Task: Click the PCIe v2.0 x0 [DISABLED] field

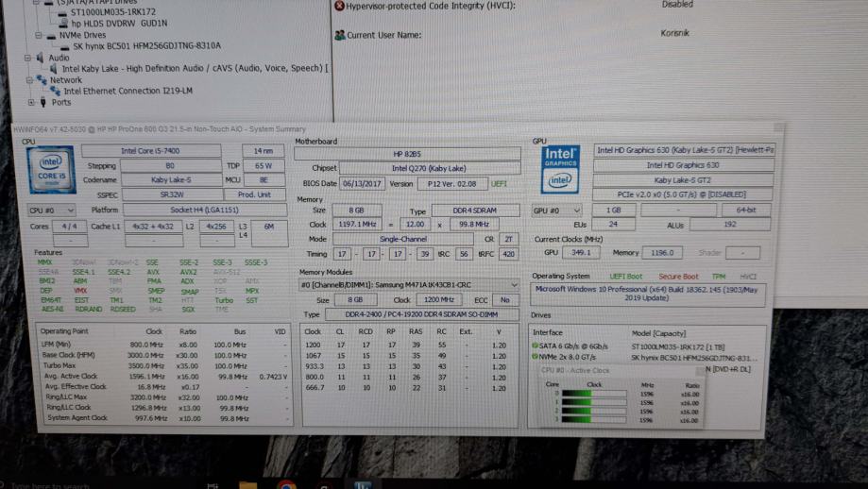Action: pyautogui.click(x=681, y=194)
